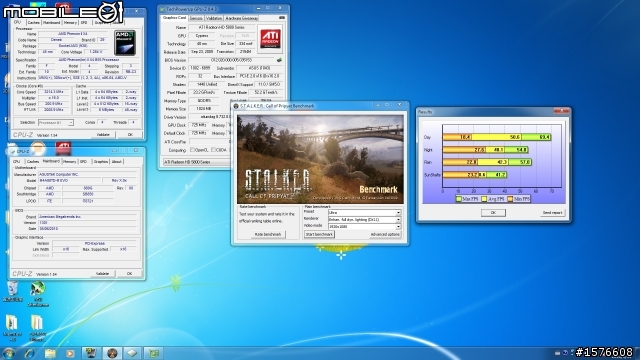This screenshot has width=640, height=360.
Task: Click the SunShafts result bar in the chart
Action: (475, 175)
